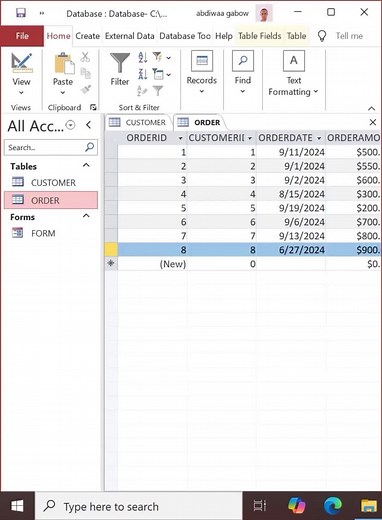Image resolution: width=382 pixels, height=520 pixels.
Task: Click the Format Painter icon
Action: pyautogui.click(x=86, y=89)
